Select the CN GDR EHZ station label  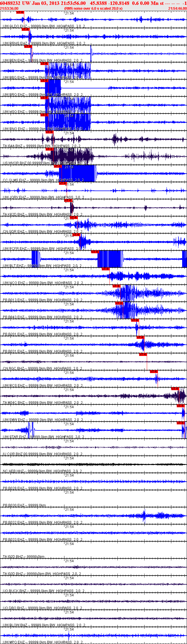pos(43,232)
